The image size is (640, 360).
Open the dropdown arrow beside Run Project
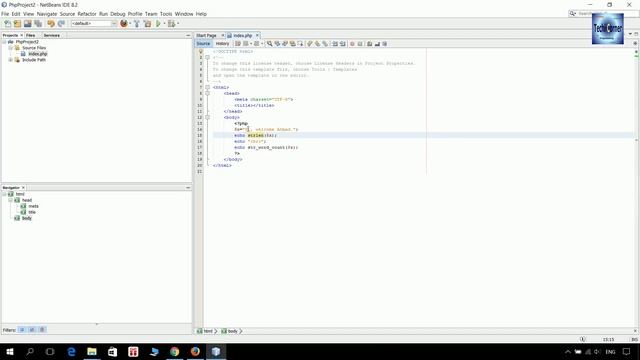coord(164,24)
